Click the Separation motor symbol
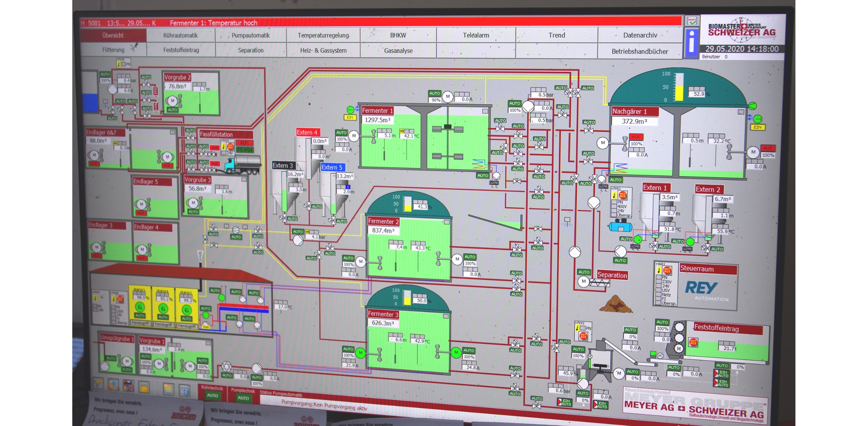 coord(583,281)
